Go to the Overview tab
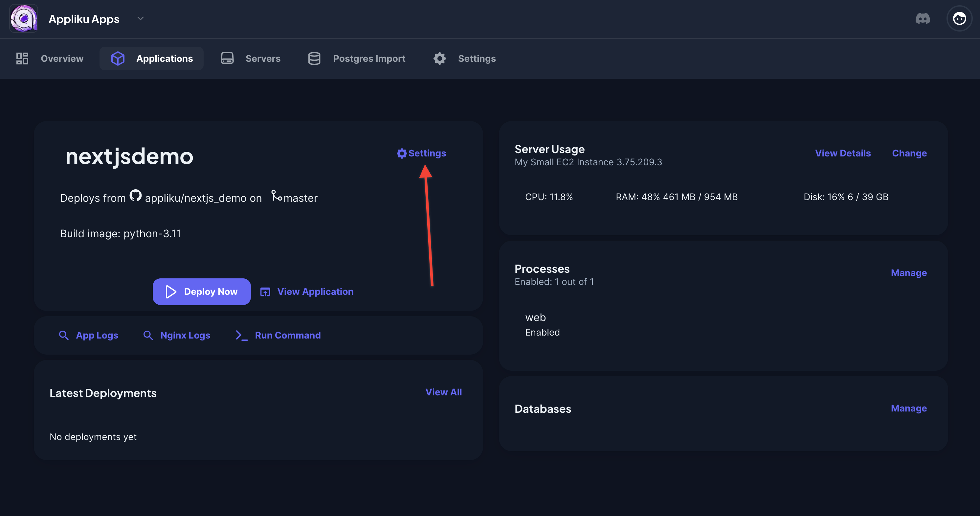This screenshot has width=980, height=516. coord(50,58)
